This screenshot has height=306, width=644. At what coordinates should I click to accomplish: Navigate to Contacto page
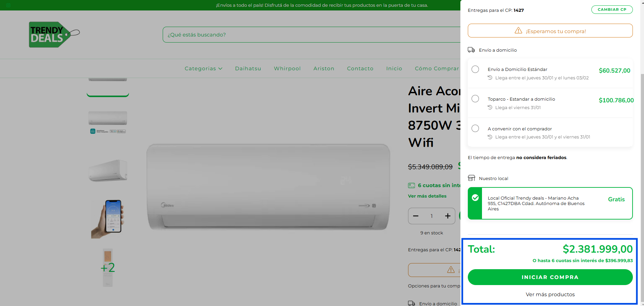pos(360,69)
